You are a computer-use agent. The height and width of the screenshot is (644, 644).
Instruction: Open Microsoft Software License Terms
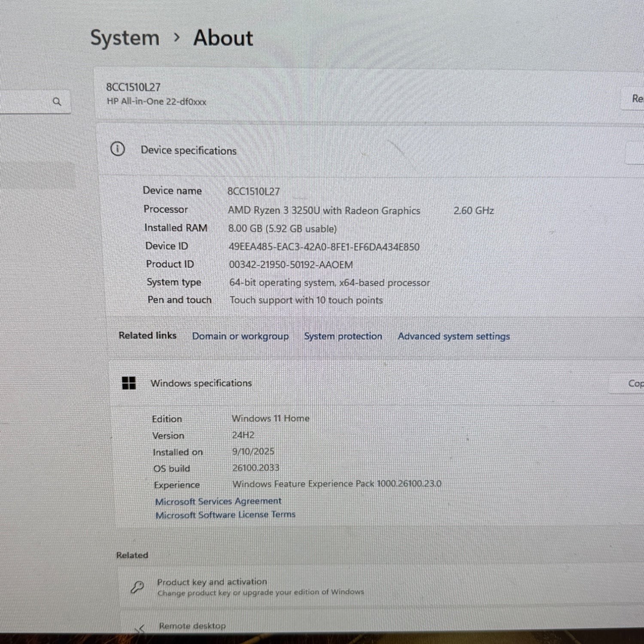tap(225, 515)
